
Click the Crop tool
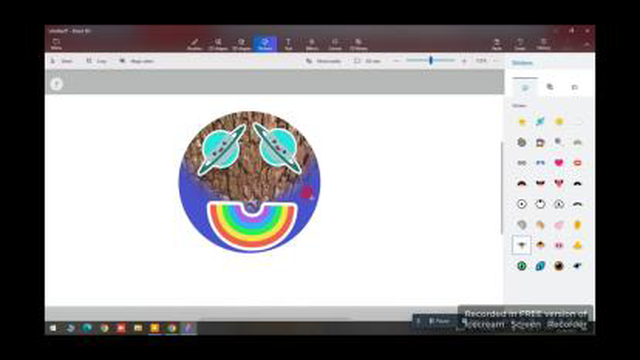tap(97, 61)
